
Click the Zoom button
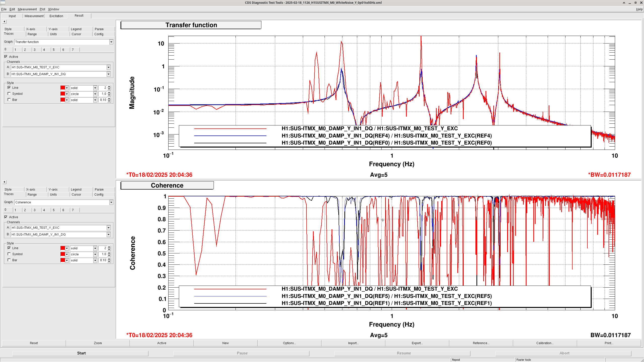pyautogui.click(x=98, y=343)
